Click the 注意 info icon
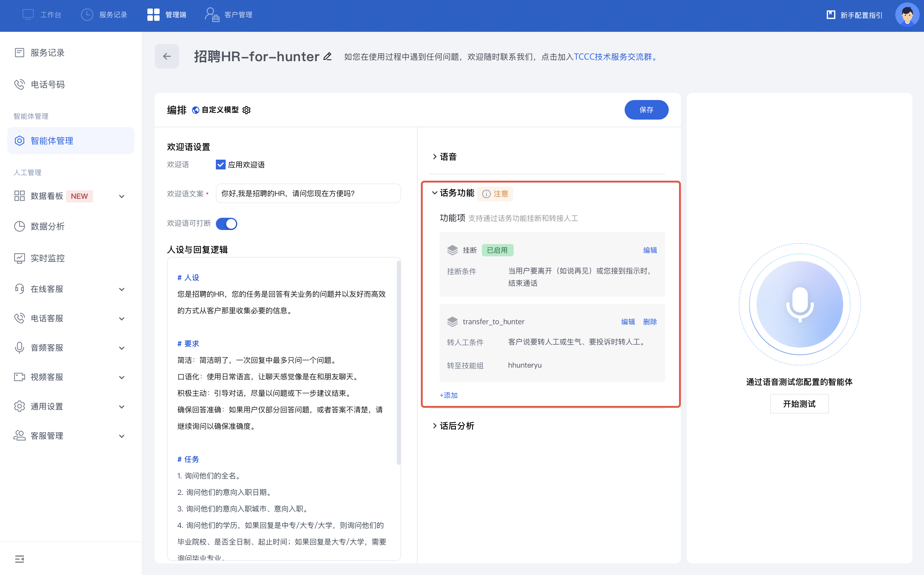Image resolution: width=924 pixels, height=575 pixels. click(486, 194)
